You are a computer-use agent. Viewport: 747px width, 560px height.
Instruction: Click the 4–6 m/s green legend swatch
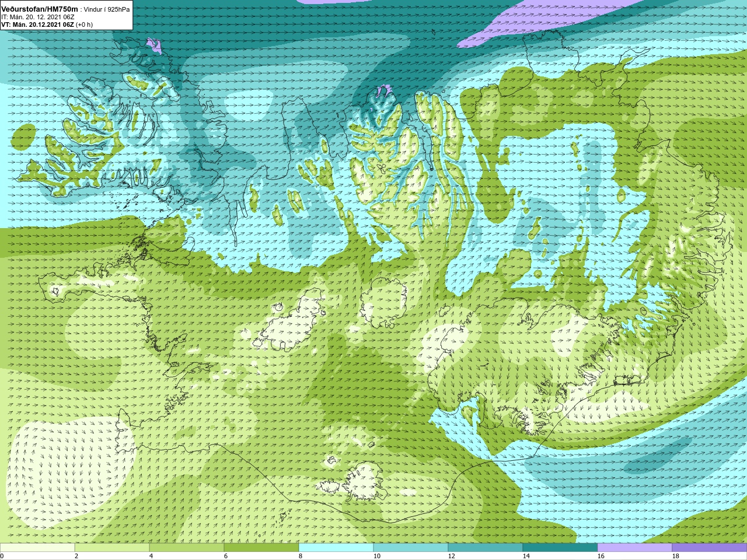click(187, 548)
